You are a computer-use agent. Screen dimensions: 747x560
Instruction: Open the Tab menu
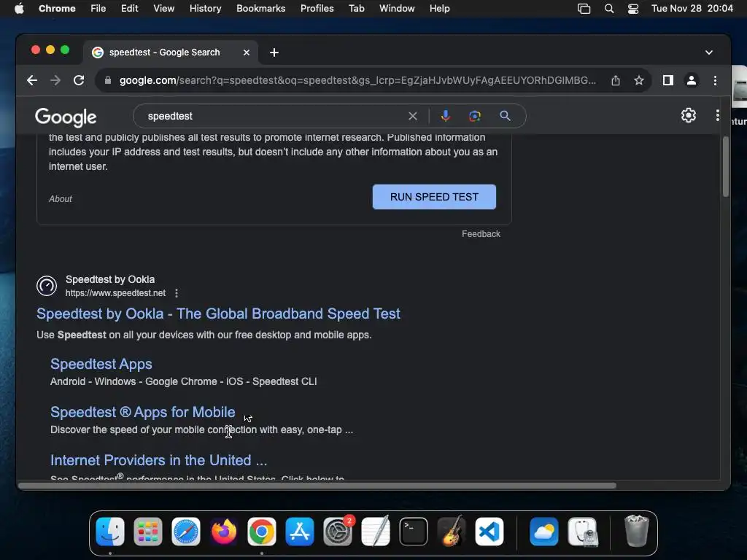click(x=356, y=9)
